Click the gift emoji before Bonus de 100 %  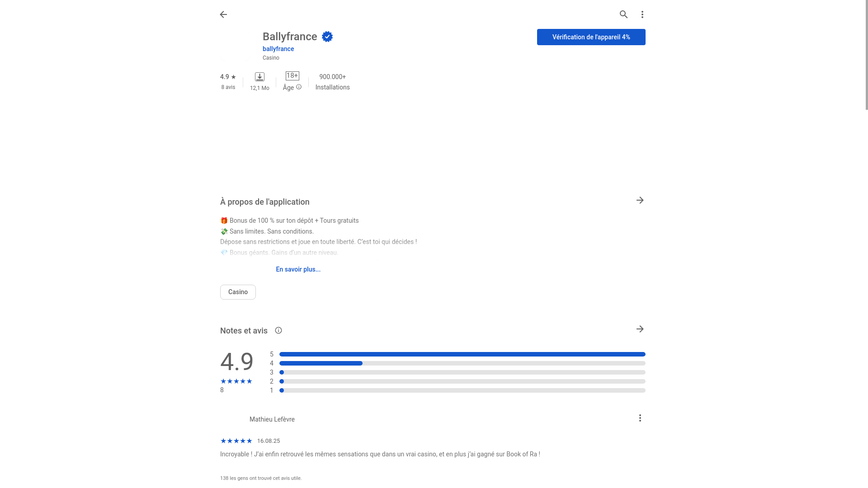[x=224, y=221]
